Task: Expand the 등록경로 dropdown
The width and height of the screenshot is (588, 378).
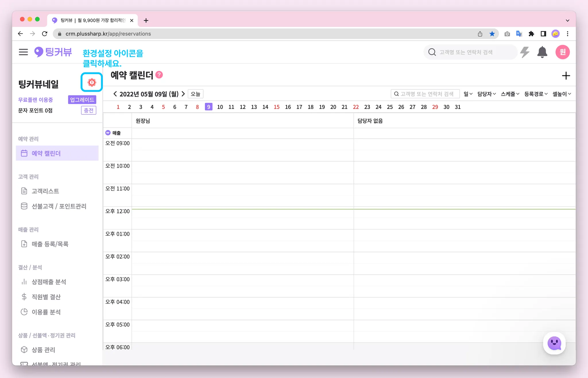Action: pos(536,94)
